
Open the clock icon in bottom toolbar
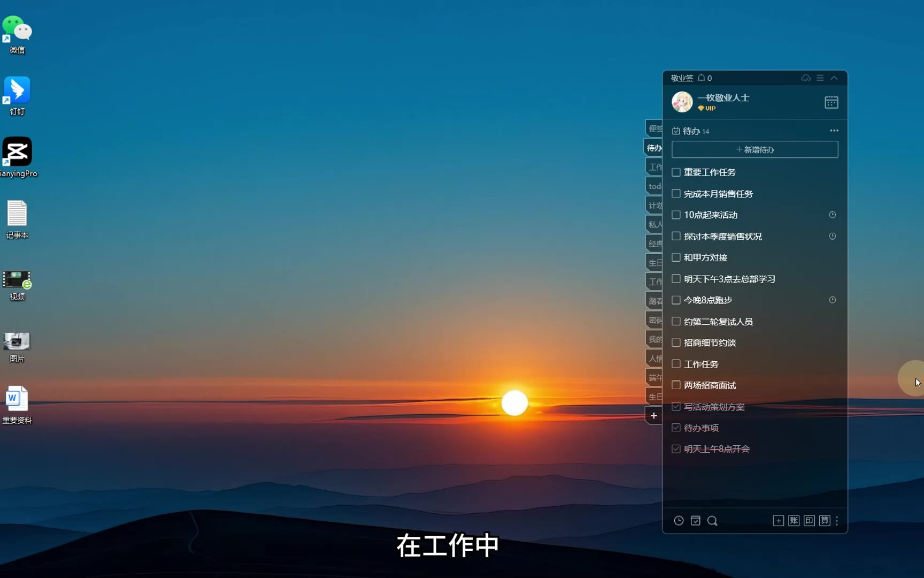point(679,521)
